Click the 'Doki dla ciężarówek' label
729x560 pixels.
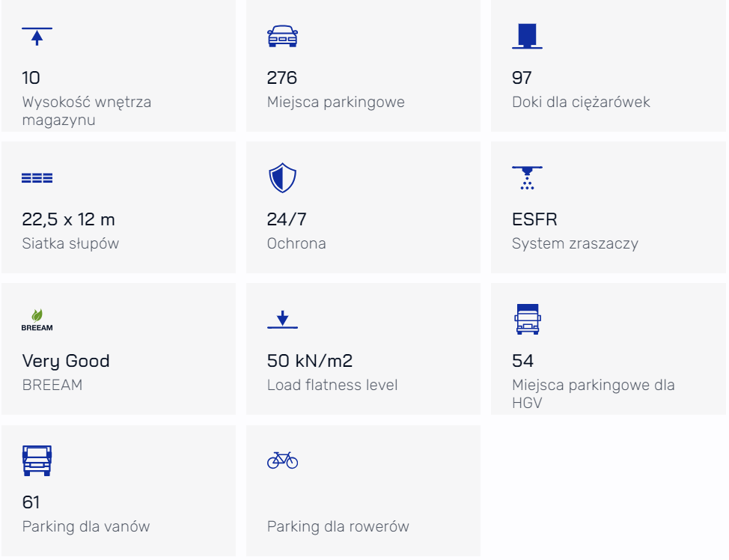581,102
